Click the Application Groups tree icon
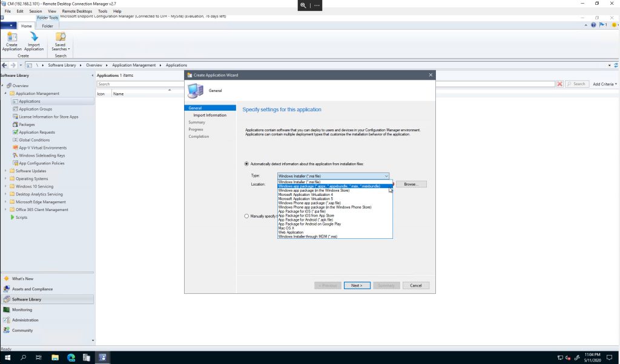 pyautogui.click(x=15, y=109)
